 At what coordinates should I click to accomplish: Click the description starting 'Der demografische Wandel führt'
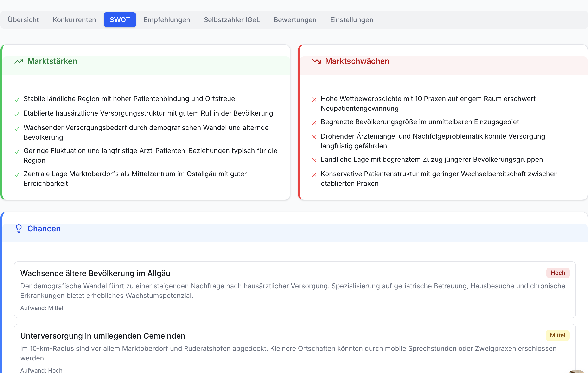293,291
